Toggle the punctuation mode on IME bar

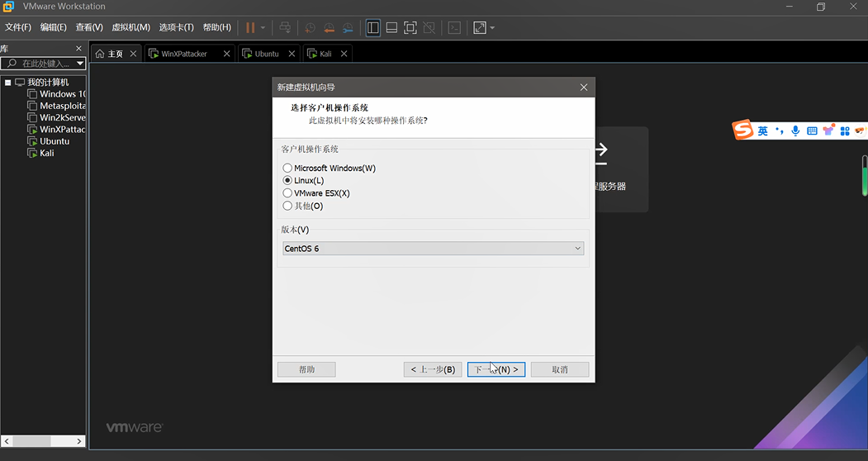pyautogui.click(x=780, y=131)
